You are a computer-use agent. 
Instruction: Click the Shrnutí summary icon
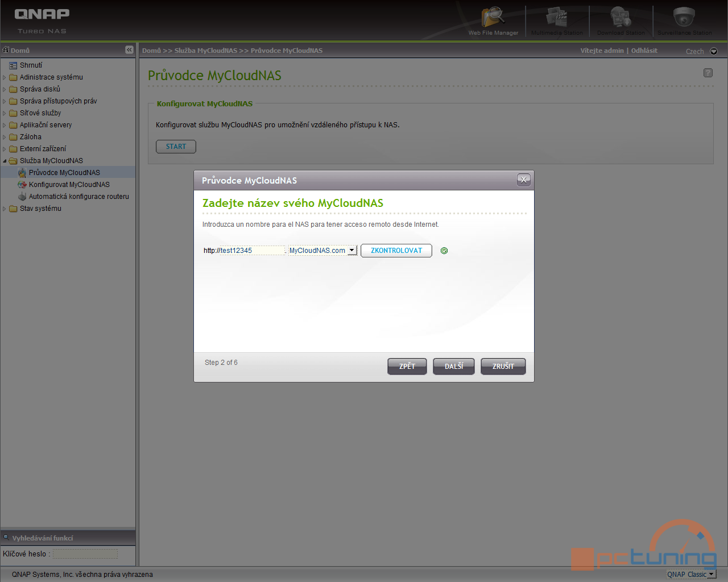[x=13, y=65]
